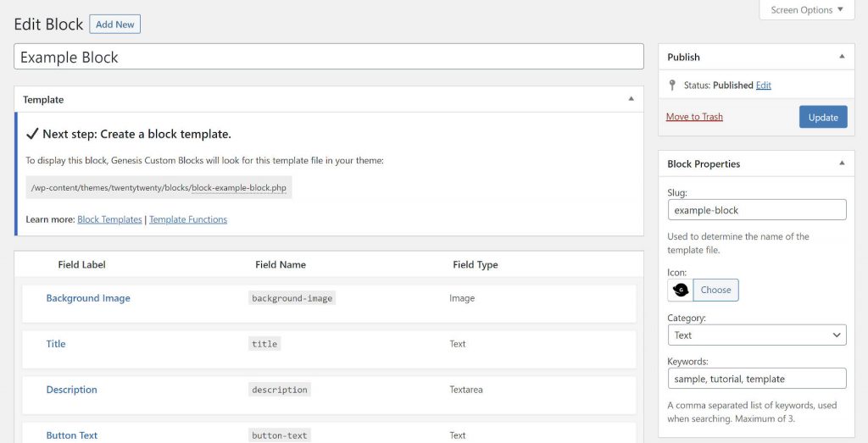Click the status pin icon in Publish
This screenshot has height=443, width=868.
click(673, 86)
